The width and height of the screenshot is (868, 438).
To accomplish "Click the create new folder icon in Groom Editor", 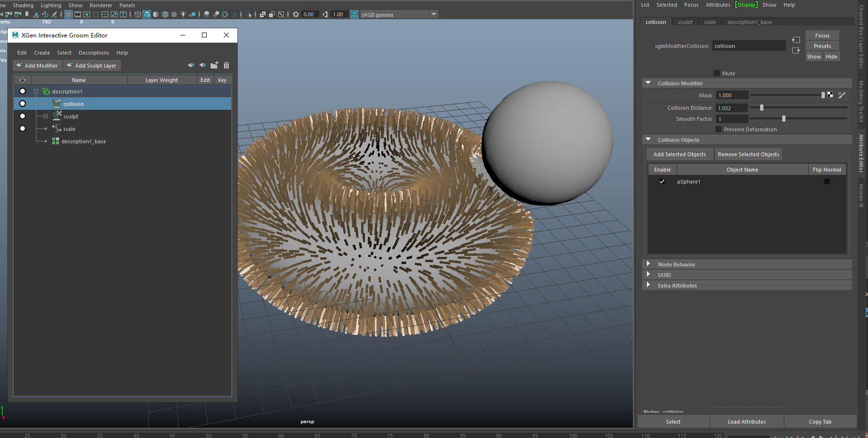I will [214, 65].
